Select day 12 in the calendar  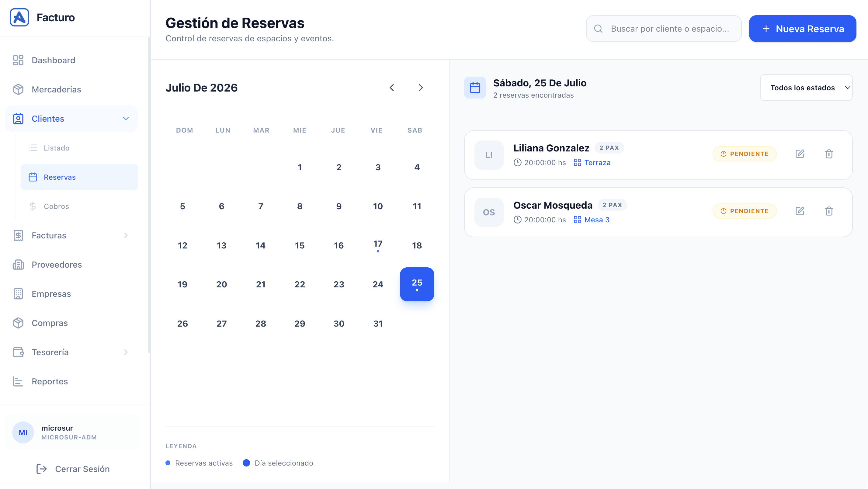tap(182, 245)
